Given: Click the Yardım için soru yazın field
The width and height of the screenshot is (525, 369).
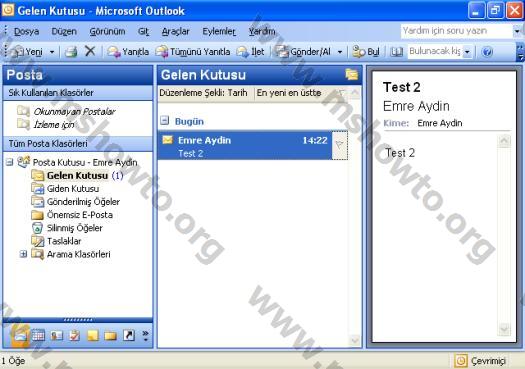Looking at the screenshot, I should coord(456,31).
